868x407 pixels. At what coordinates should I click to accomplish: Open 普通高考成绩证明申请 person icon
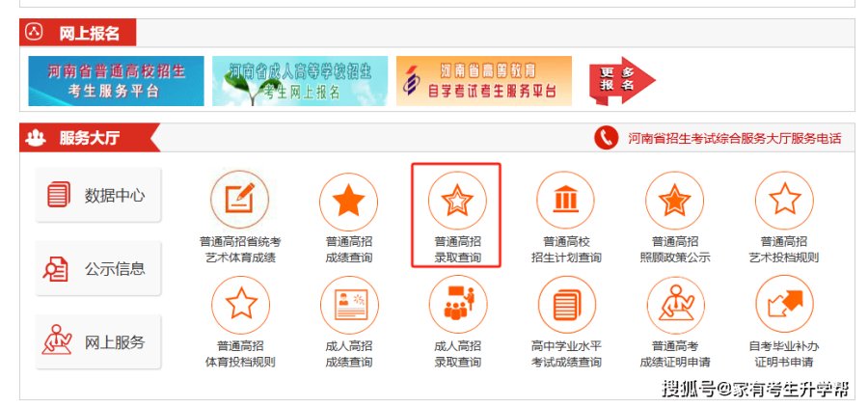coord(676,305)
